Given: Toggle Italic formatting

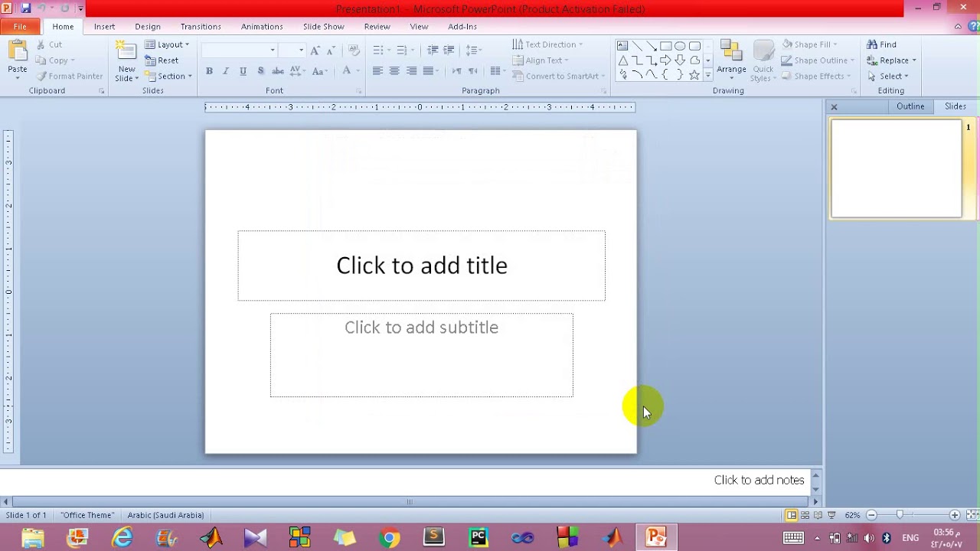Looking at the screenshot, I should (226, 71).
